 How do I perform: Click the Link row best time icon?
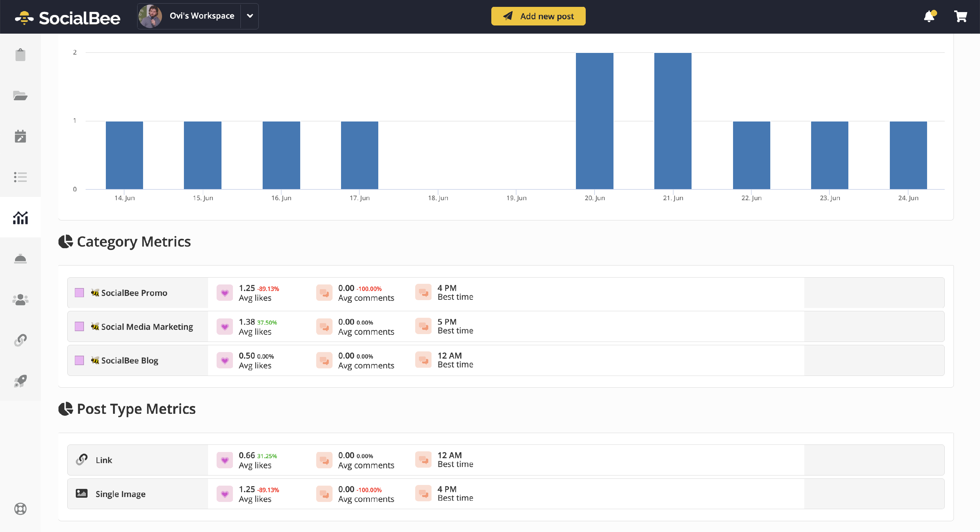[x=423, y=459]
